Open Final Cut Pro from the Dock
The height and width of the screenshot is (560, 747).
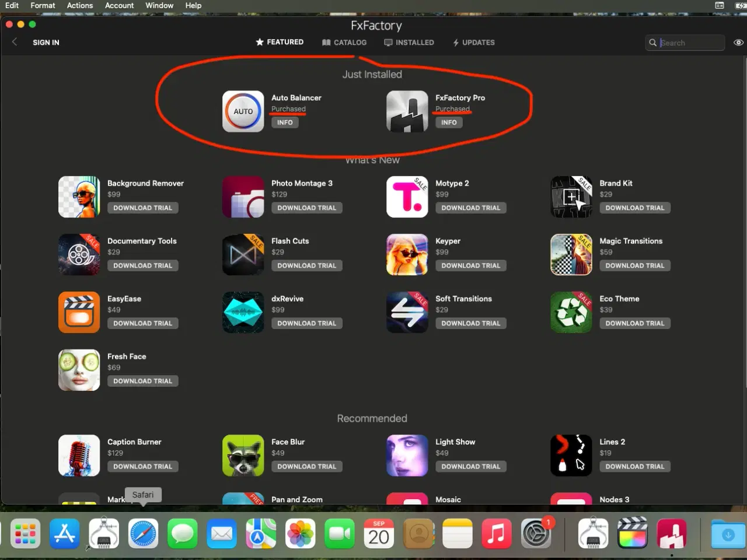pyautogui.click(x=633, y=533)
